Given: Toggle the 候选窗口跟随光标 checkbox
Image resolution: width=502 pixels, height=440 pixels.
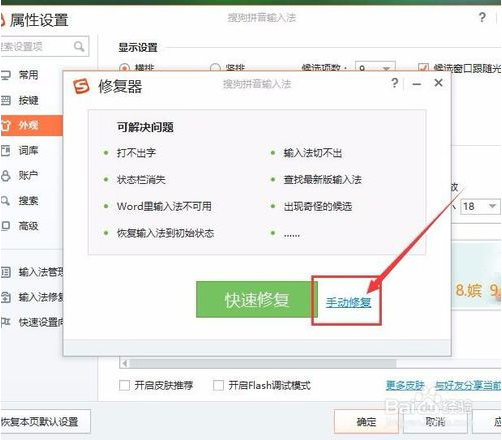Looking at the screenshot, I should pyautogui.click(x=423, y=67).
